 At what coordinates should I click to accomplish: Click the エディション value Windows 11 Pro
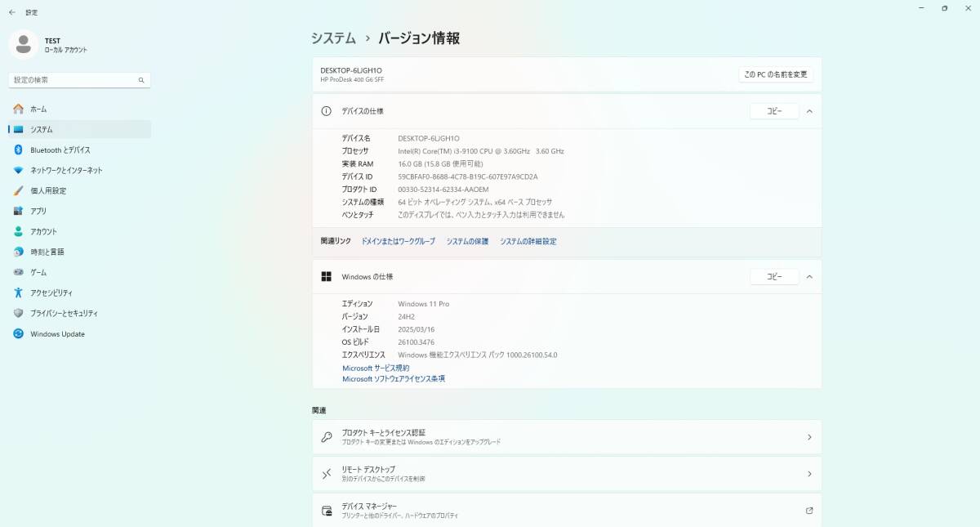[x=424, y=304]
